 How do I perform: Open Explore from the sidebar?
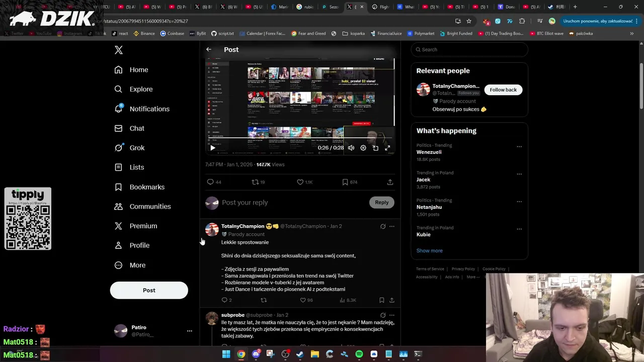pyautogui.click(x=133, y=89)
